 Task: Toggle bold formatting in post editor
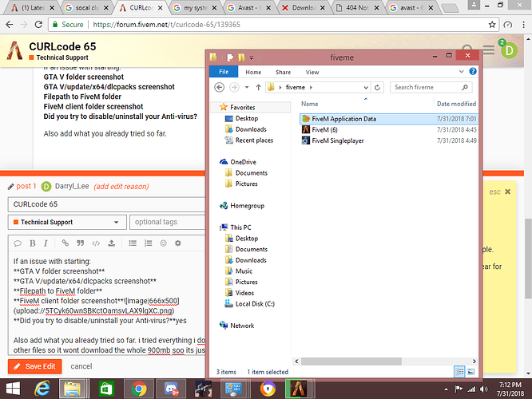[x=34, y=243]
